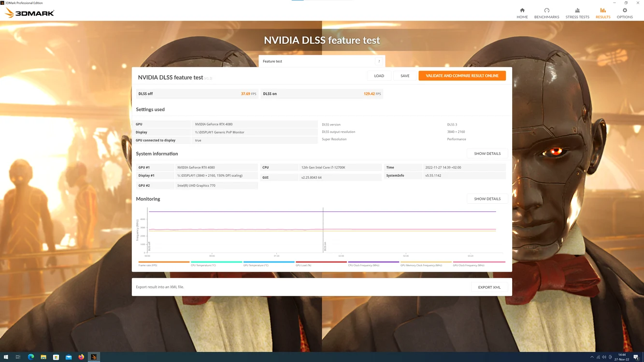Click the CPU value 12th Gen Intel Core i7-12700K
Viewport: 644px width, 362px height.
coord(323,167)
